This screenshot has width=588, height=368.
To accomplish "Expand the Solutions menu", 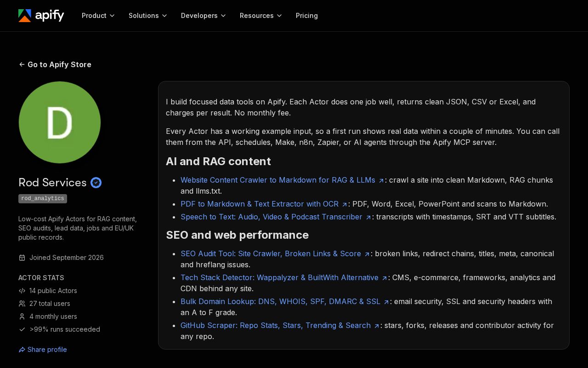I will coord(148,16).
